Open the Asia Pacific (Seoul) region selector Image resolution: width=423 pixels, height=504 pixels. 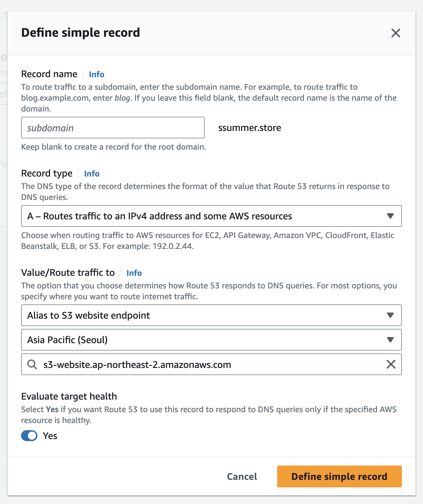[204, 340]
